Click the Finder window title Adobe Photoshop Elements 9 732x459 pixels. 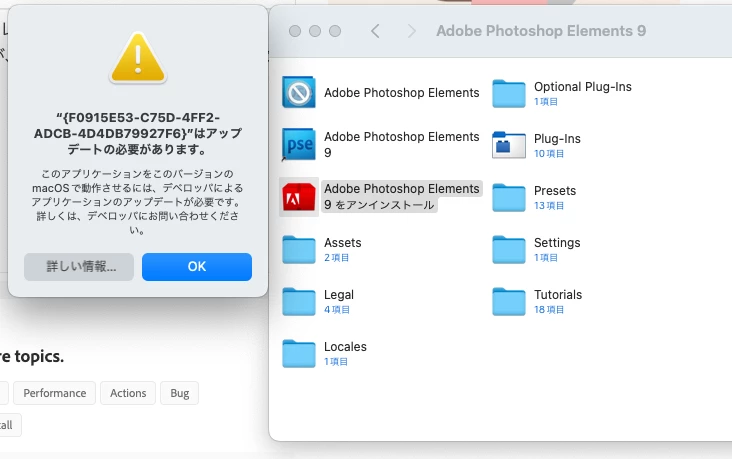tap(541, 31)
